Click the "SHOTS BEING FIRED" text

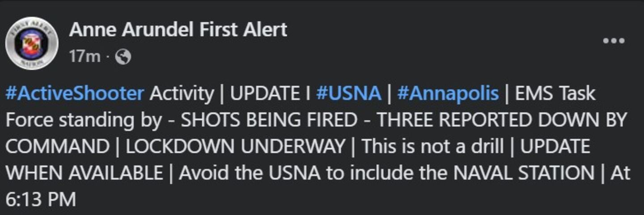click(269, 120)
